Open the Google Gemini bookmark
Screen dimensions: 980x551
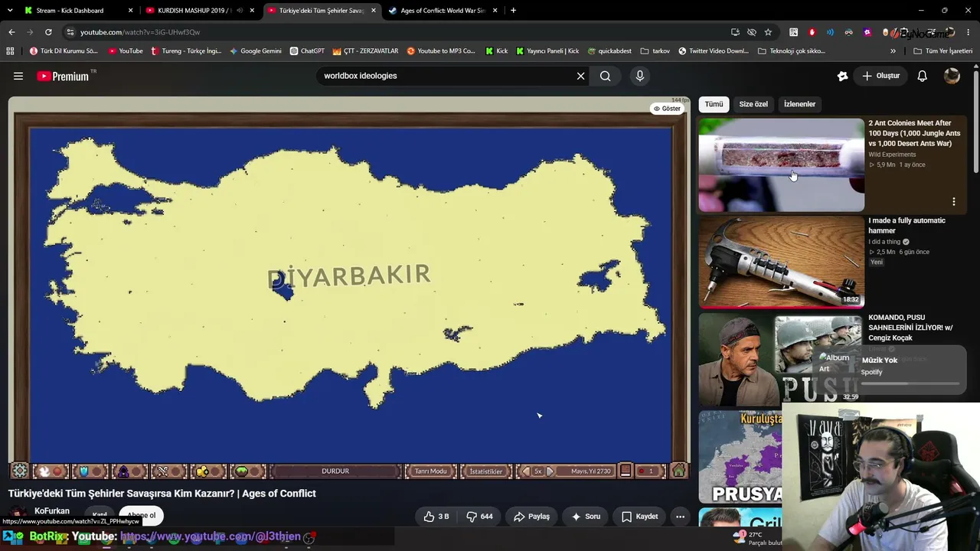(x=255, y=51)
